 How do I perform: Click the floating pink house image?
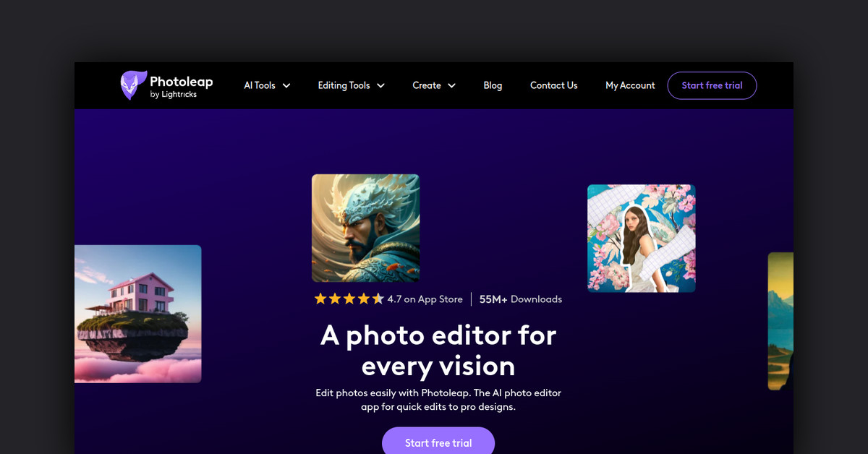(137, 314)
